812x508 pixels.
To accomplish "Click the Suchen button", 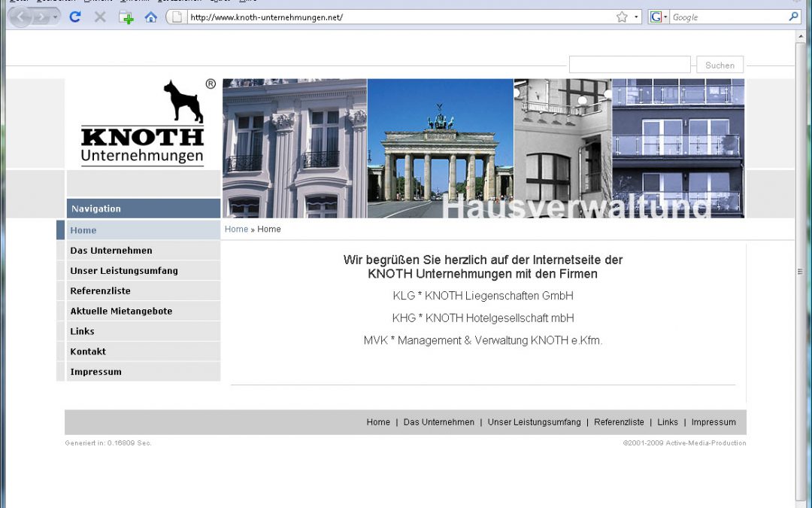I will coord(719,64).
